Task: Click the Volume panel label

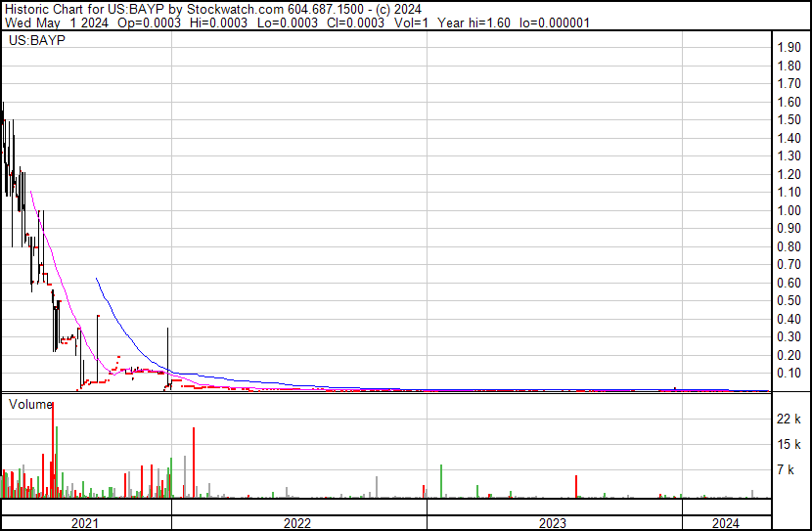Action: pos(31,404)
